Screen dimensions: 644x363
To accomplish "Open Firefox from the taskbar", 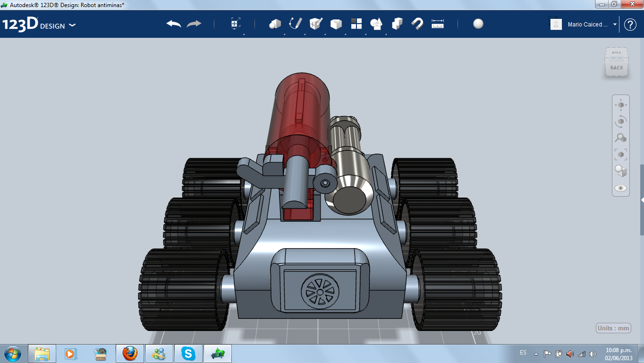I will 130,354.
